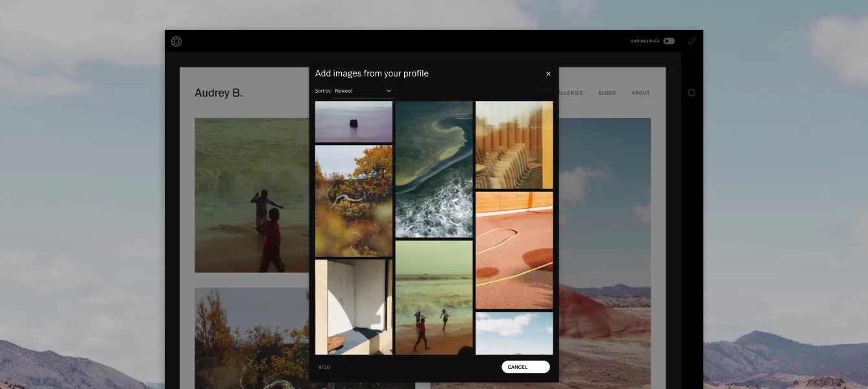Open the About menu item

(x=640, y=93)
